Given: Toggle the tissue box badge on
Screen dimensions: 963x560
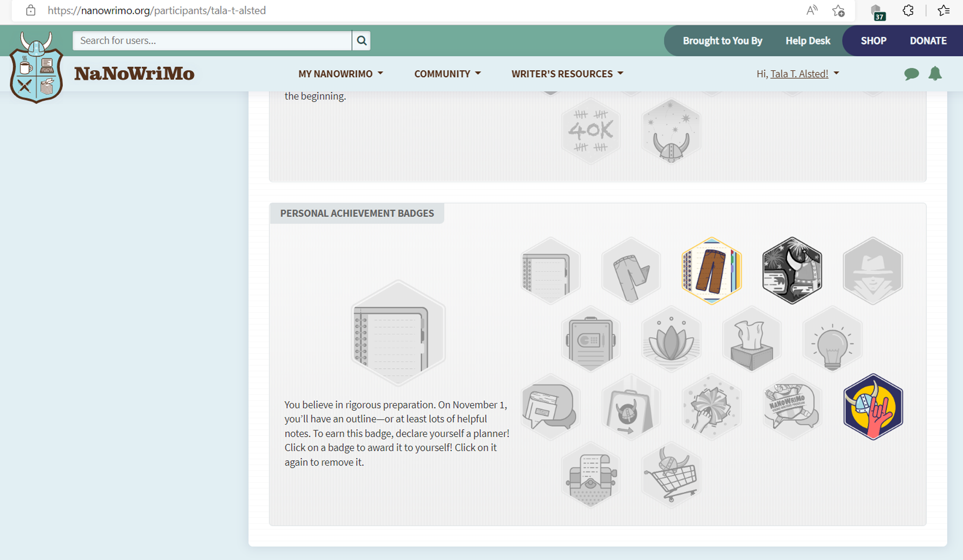Looking at the screenshot, I should coord(752,338).
